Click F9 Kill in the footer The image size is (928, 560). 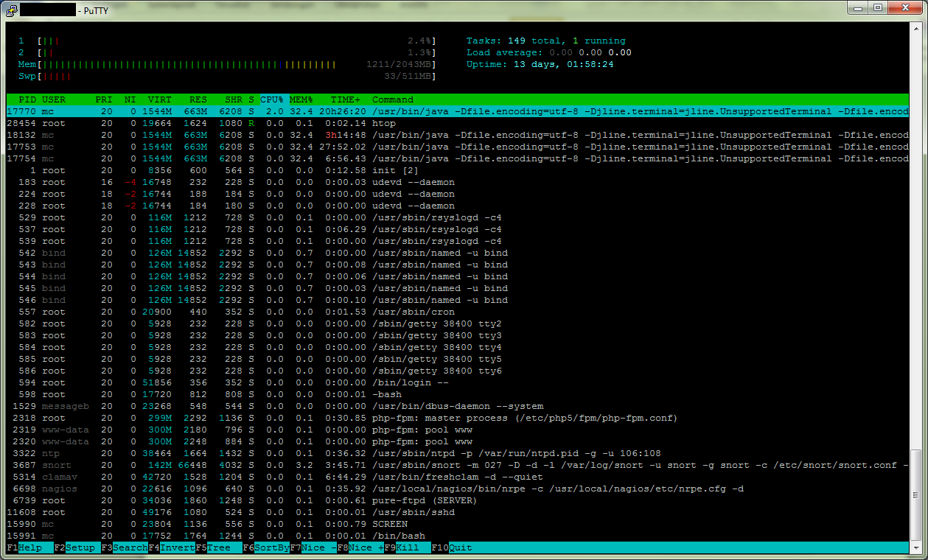coord(408,547)
